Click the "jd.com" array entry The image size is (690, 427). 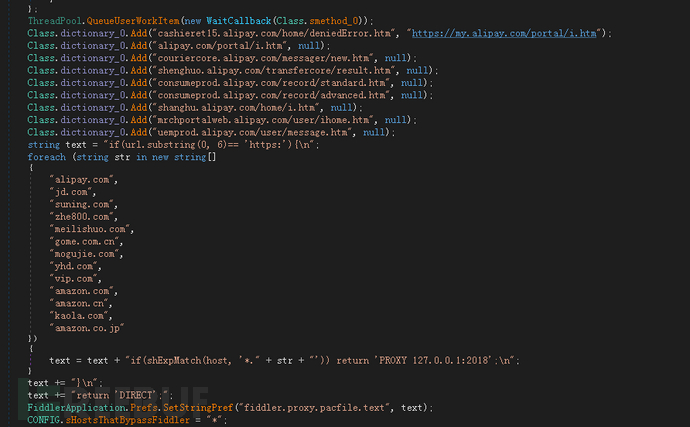pyautogui.click(x=73, y=190)
